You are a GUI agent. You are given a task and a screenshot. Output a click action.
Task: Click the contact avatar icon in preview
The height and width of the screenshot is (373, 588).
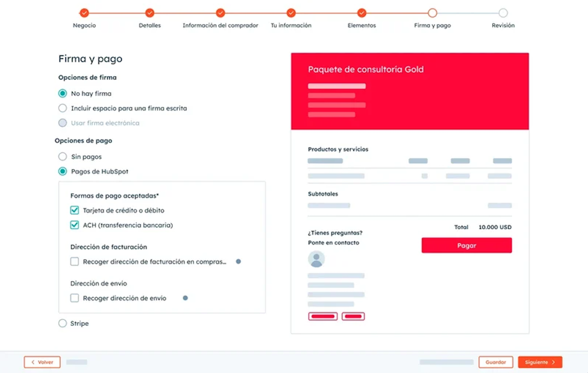[x=316, y=259]
